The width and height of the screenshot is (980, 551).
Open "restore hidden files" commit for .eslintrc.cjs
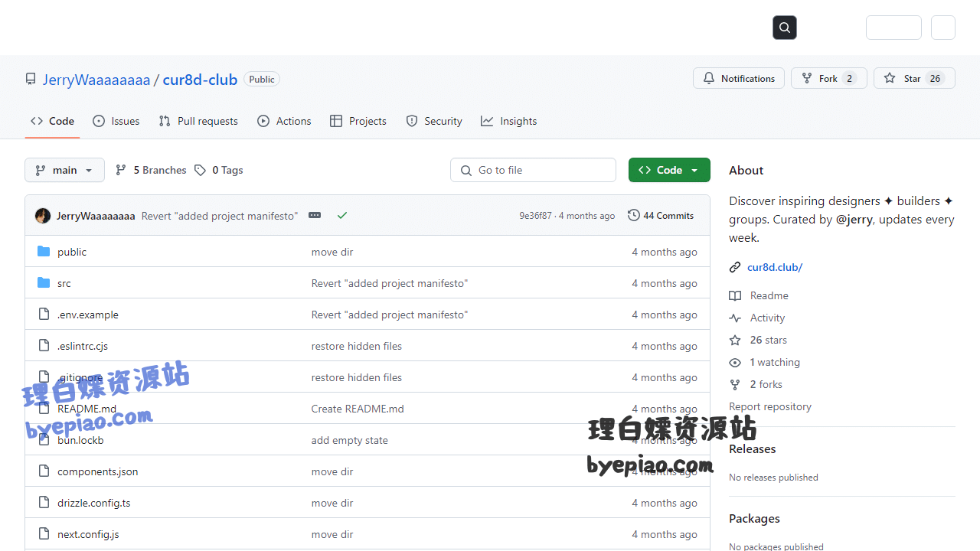tap(357, 346)
